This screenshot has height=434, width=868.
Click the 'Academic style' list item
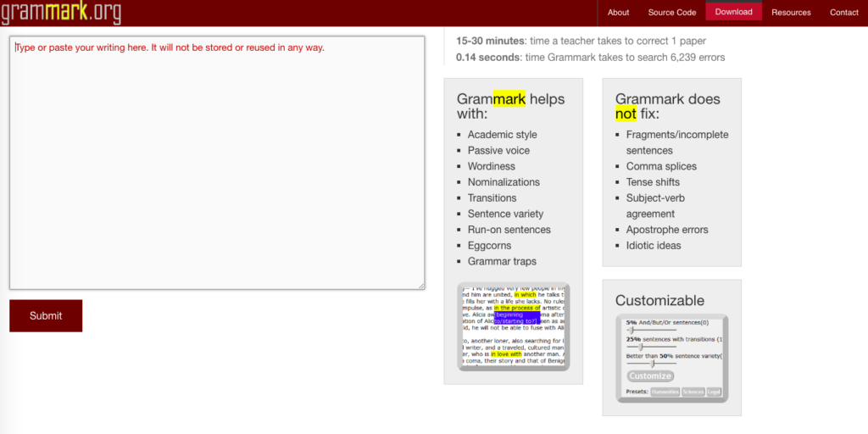click(502, 135)
